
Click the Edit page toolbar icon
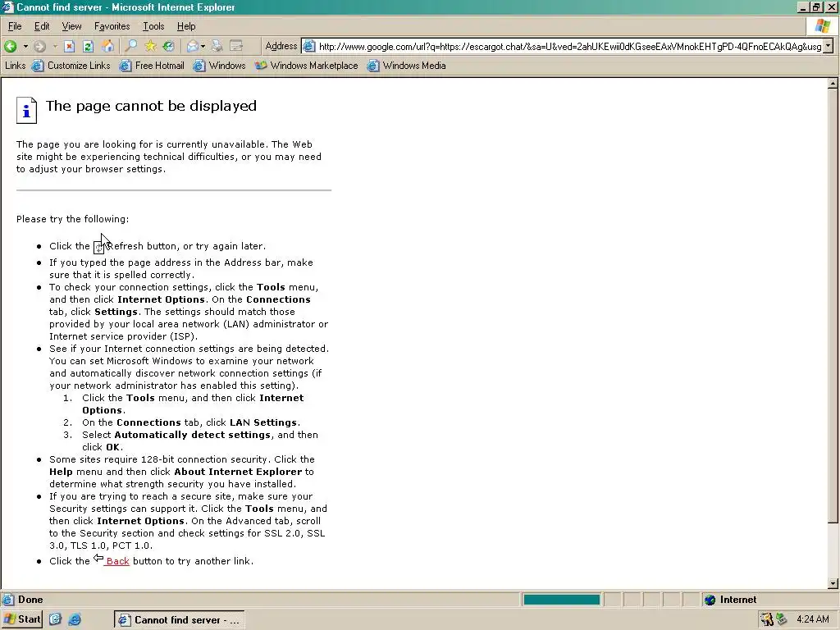point(236,46)
